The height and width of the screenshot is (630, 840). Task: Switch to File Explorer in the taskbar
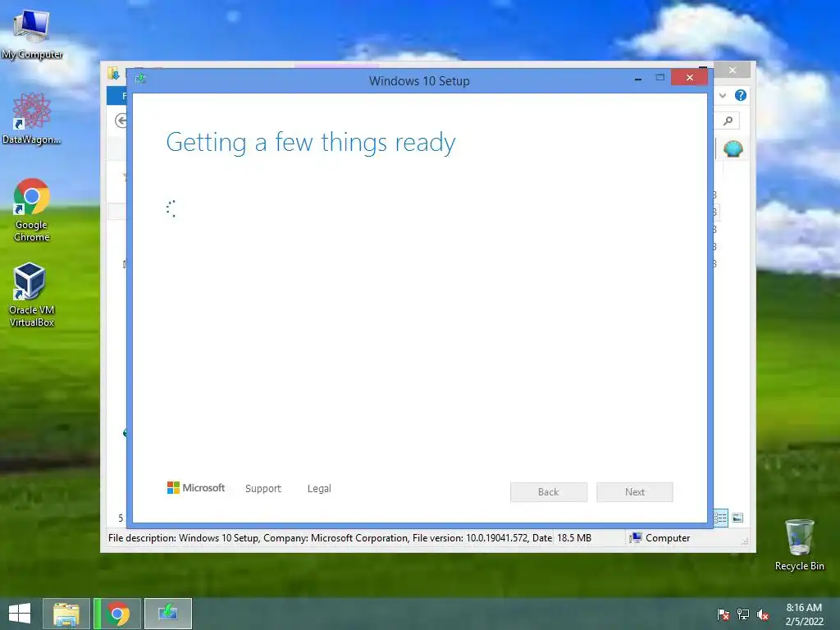coord(66,614)
